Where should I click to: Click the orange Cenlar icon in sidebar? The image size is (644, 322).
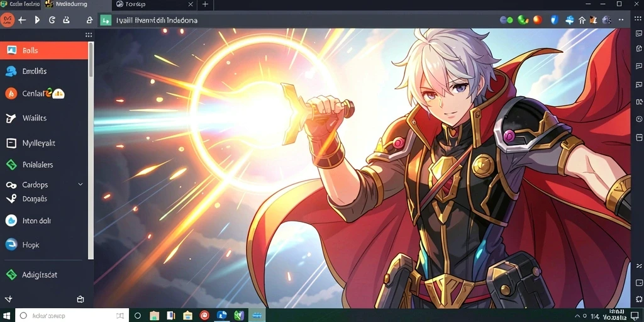[x=11, y=94]
